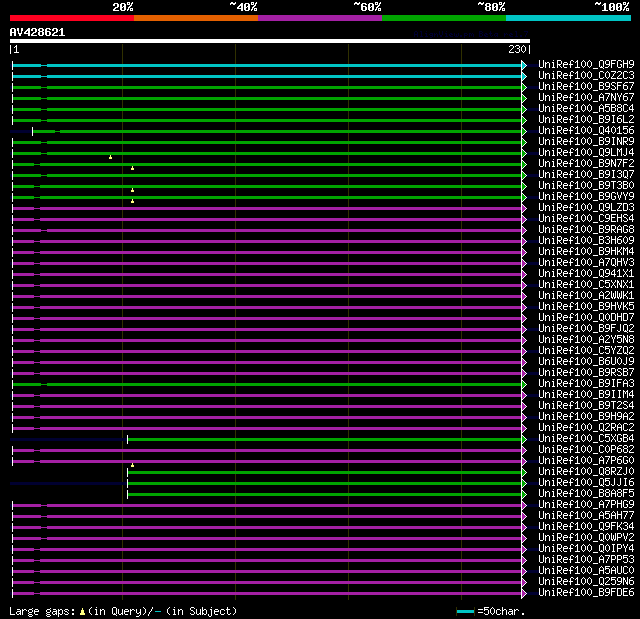Click the UniRef100_B9HKM4 text
The image size is (640, 619).
pos(586,252)
